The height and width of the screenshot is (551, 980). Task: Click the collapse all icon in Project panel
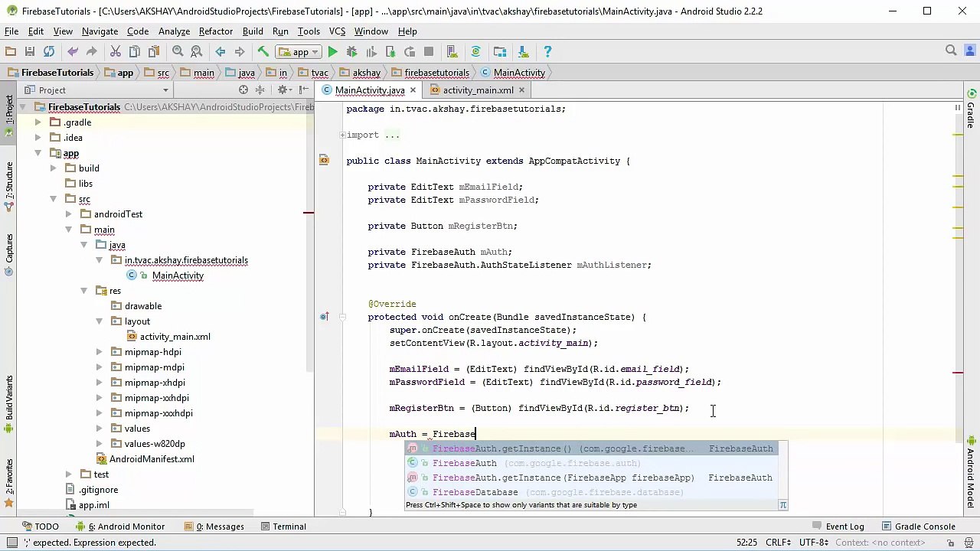260,90
